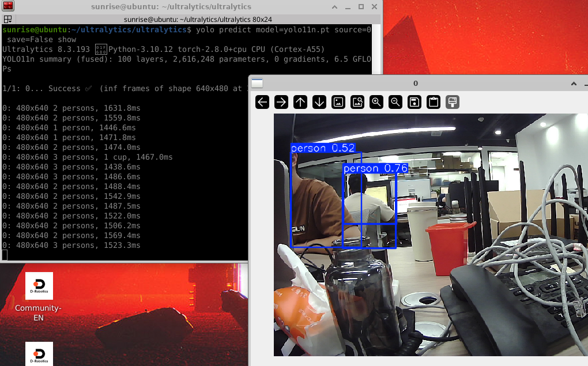Zoom in on the detection image
Image resolution: width=588 pixels, height=366 pixels.
(376, 102)
